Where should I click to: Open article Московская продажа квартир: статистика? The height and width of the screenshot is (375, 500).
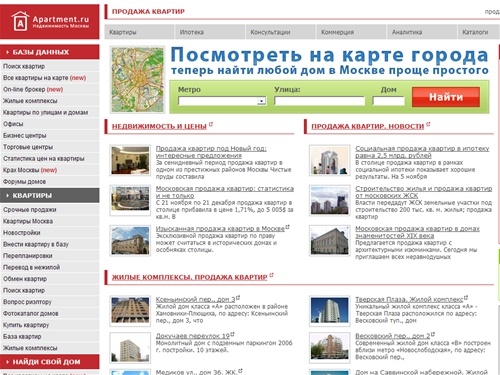pyautogui.click(x=225, y=192)
